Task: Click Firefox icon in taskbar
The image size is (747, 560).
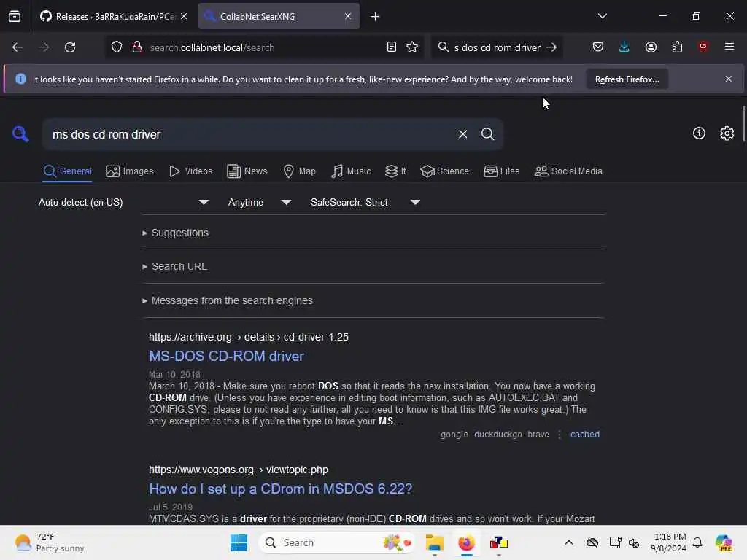Action: pos(466,542)
